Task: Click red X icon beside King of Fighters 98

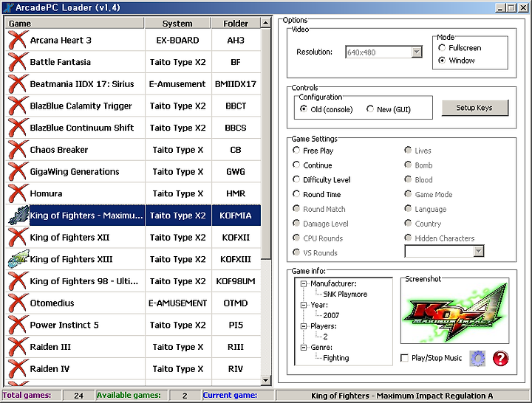Action: pyautogui.click(x=18, y=281)
